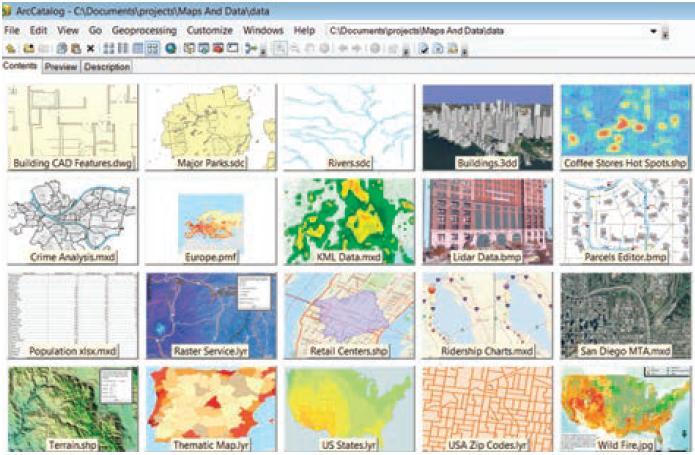Select the Pan hand tool

(310, 48)
